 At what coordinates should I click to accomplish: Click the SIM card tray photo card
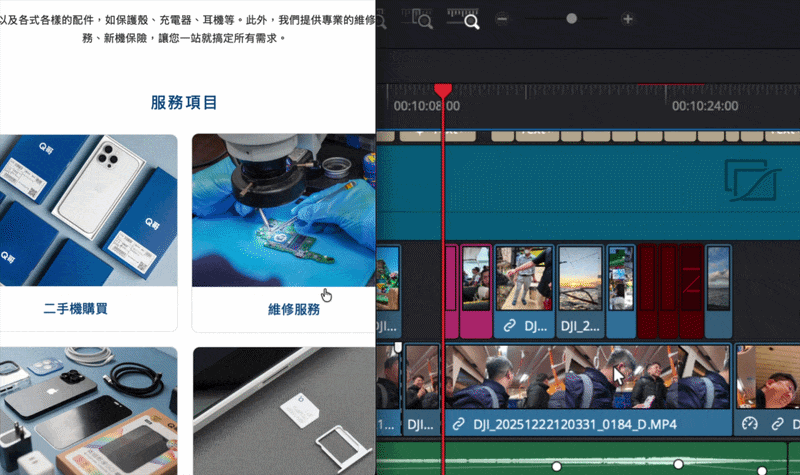coord(284,411)
